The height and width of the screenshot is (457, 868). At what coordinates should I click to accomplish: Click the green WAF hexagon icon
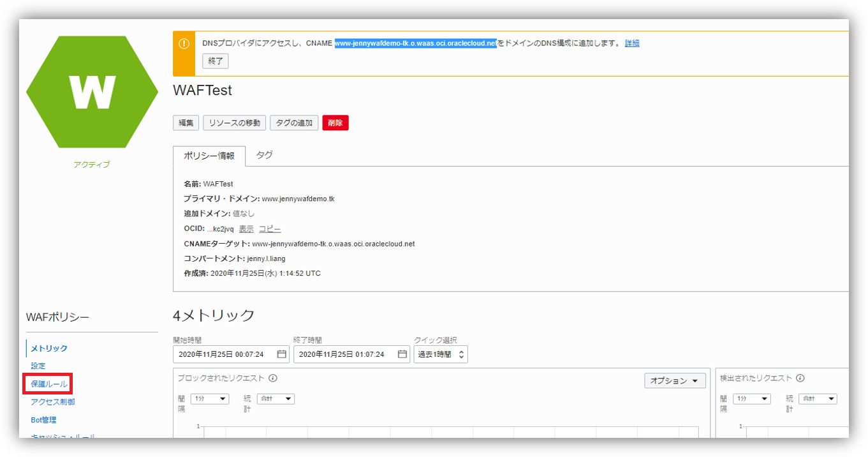92,93
